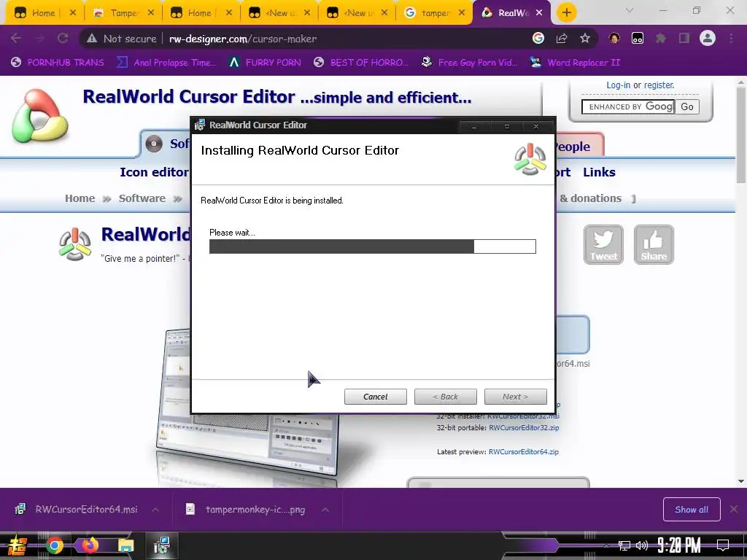Open File Explorer from taskbar
The image size is (747, 560).
pyautogui.click(x=125, y=545)
